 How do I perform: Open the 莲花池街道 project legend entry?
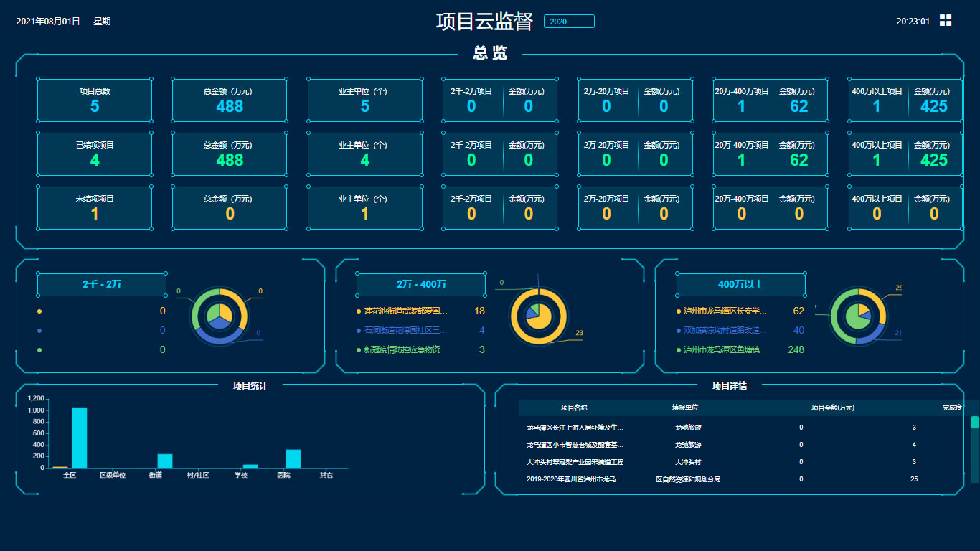(x=405, y=311)
